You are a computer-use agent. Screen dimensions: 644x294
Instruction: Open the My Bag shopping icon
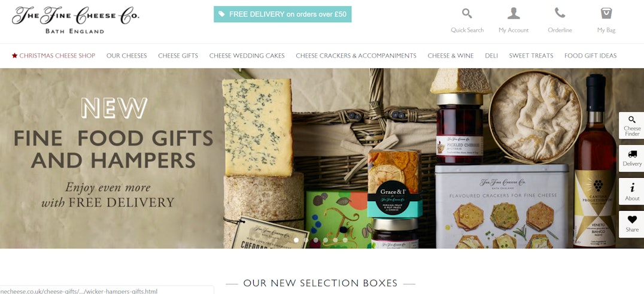[606, 13]
